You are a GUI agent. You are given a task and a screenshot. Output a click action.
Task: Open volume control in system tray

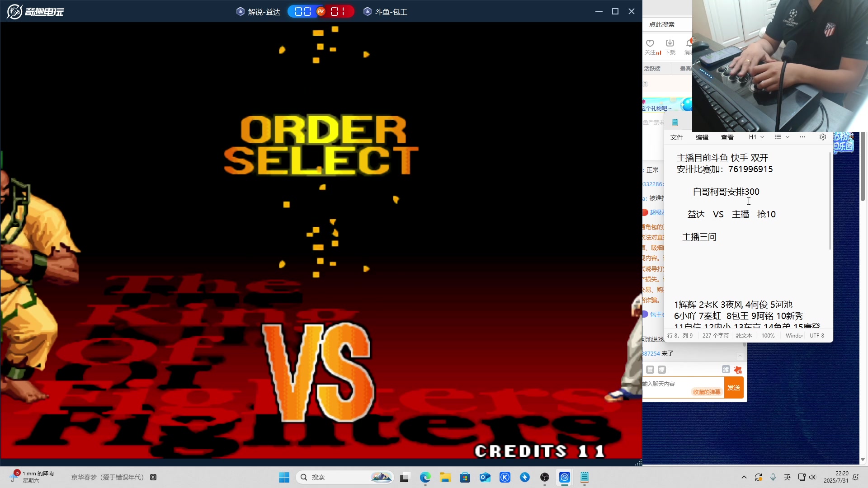[812, 477]
